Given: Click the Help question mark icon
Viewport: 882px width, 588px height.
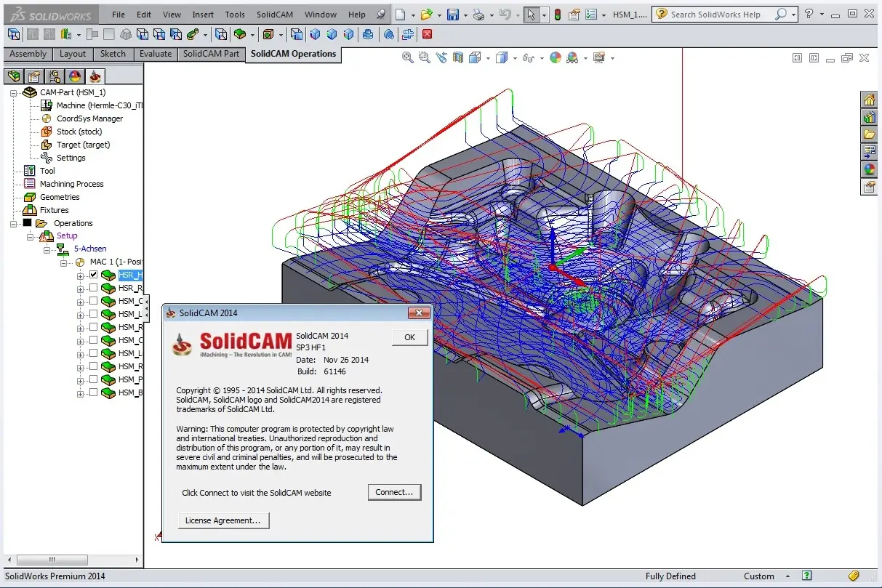Looking at the screenshot, I should [809, 14].
